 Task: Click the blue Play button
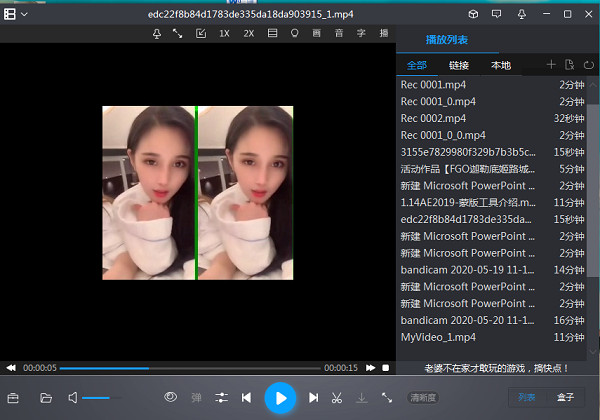coord(280,398)
